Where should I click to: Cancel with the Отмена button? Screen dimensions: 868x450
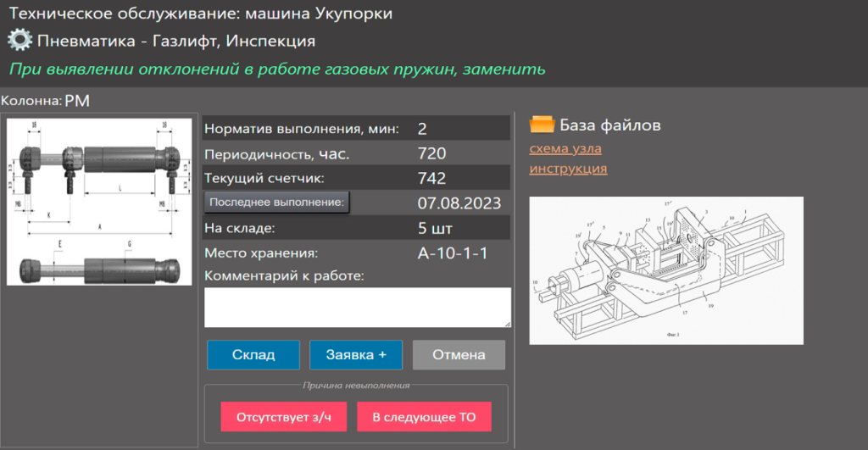click(459, 355)
